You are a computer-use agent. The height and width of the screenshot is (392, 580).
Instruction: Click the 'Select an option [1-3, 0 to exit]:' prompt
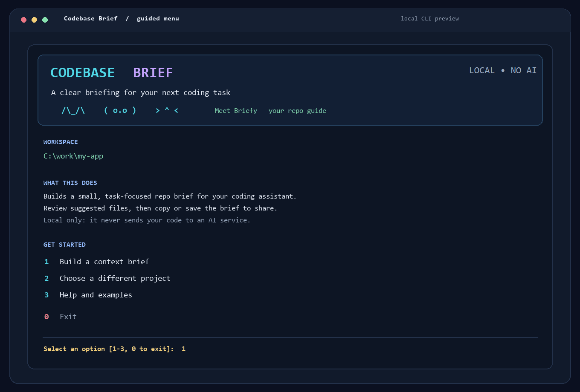pos(109,349)
